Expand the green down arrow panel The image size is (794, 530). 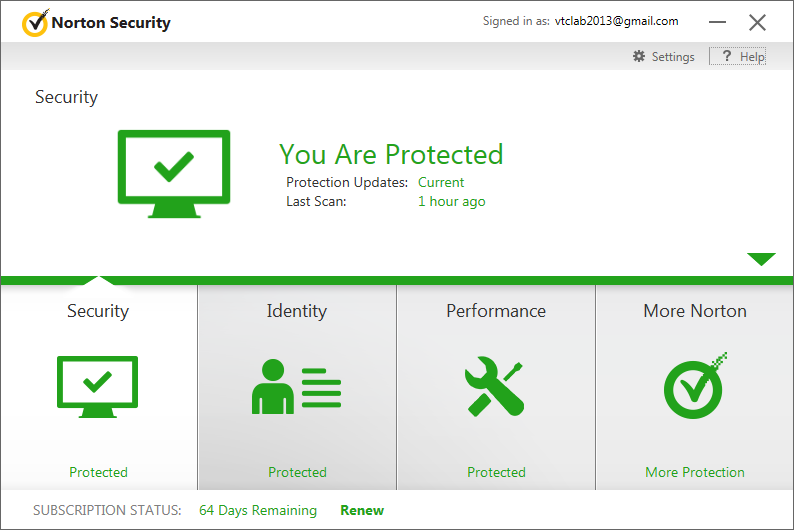(x=761, y=260)
